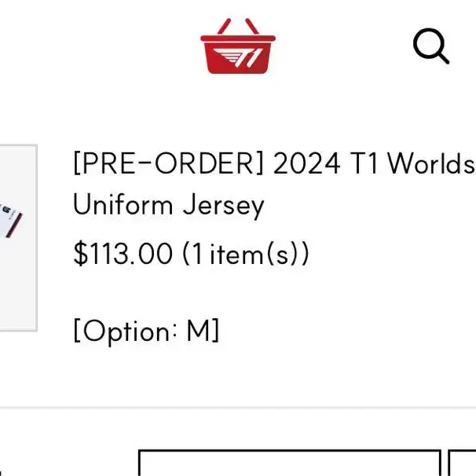Click the '[Option: M]' size label
476x476 pixels.
tap(146, 331)
